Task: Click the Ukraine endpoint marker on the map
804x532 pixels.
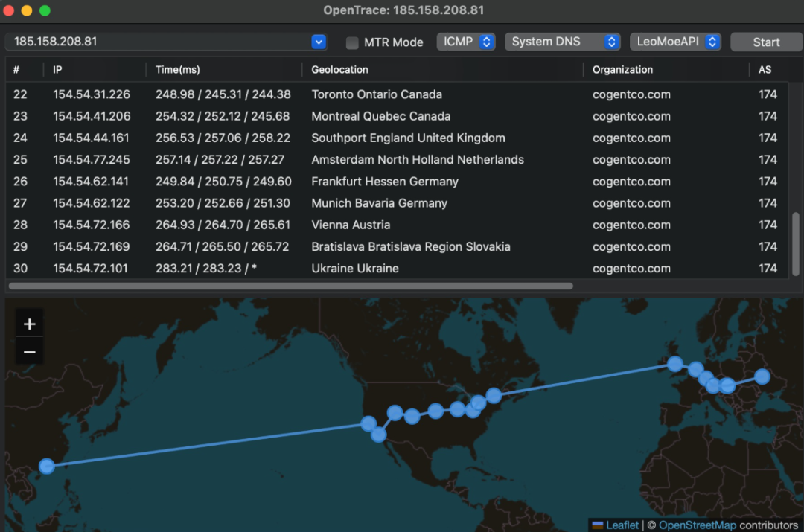Action: click(762, 376)
